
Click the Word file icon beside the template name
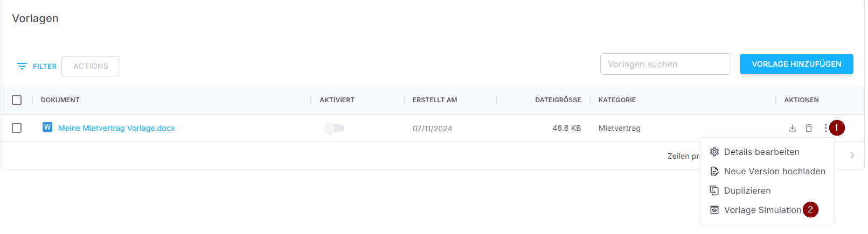[47, 127]
